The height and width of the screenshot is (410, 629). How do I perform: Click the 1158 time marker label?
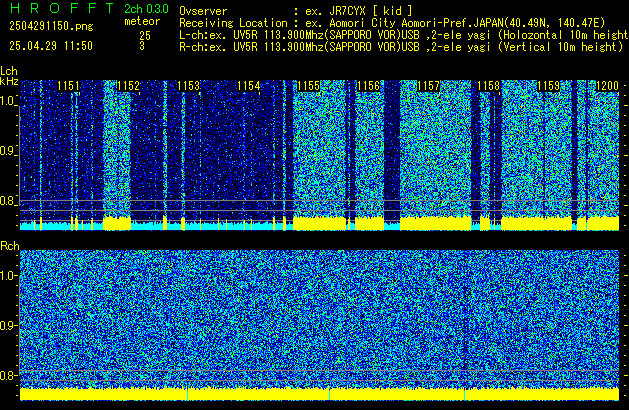pos(488,86)
